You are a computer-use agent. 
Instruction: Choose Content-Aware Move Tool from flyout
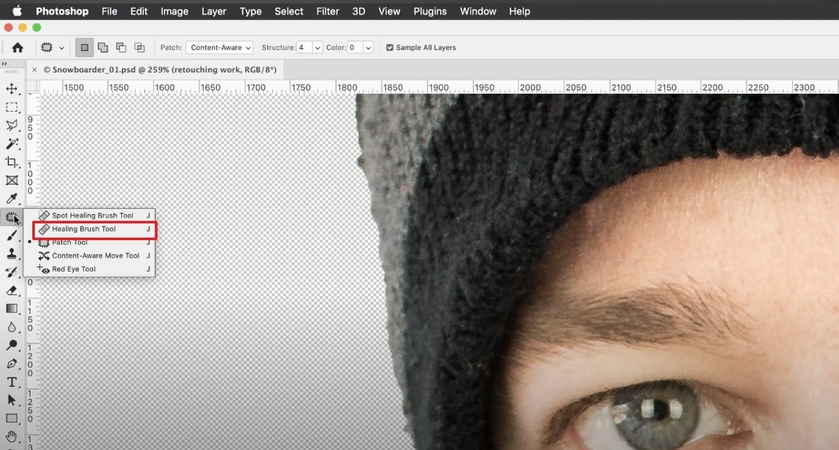point(95,255)
